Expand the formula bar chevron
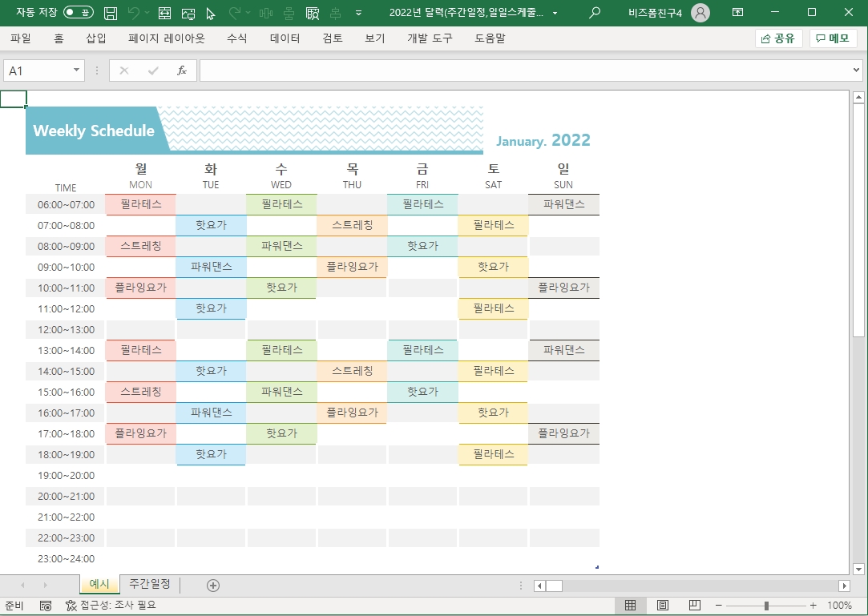 click(857, 70)
